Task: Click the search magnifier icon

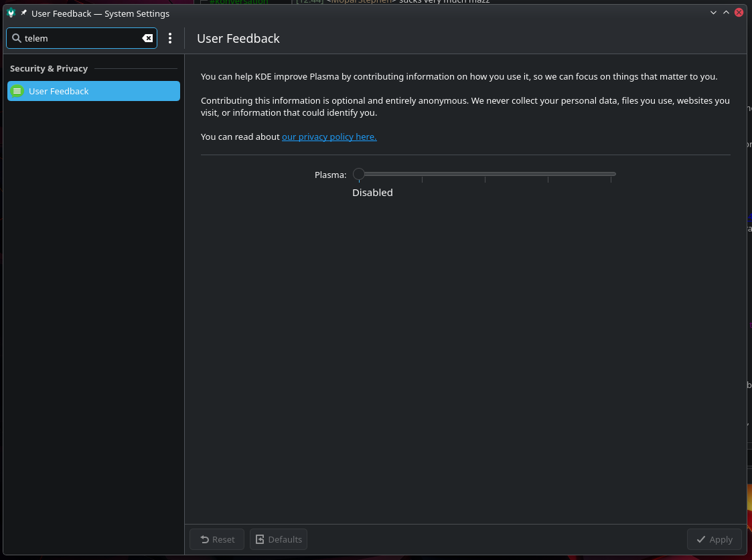Action: tap(16, 38)
